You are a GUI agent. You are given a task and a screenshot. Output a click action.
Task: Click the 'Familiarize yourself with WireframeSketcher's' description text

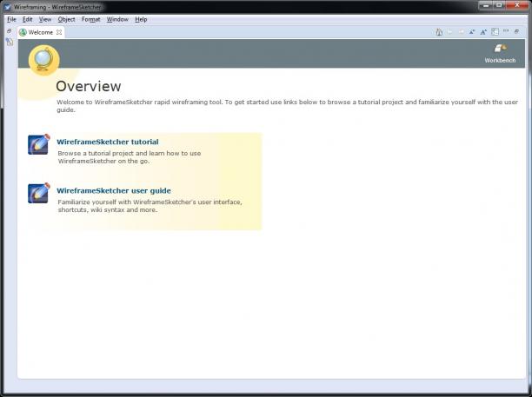pos(150,206)
